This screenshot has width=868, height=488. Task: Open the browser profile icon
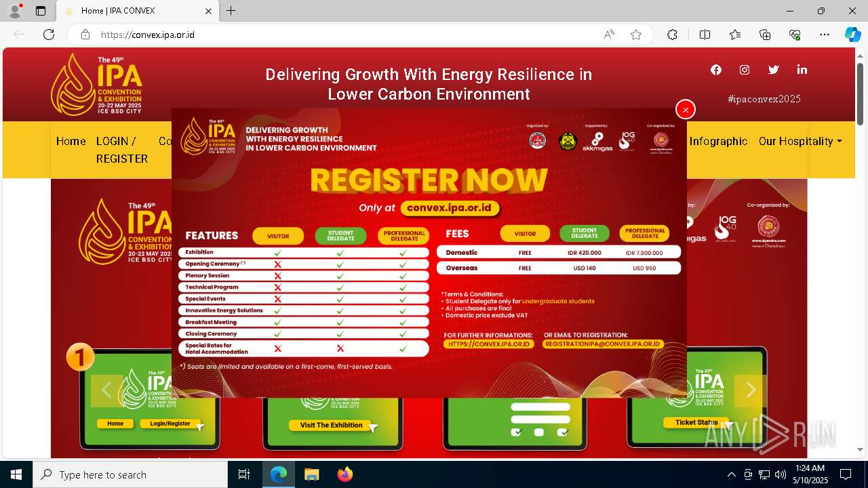[15, 11]
